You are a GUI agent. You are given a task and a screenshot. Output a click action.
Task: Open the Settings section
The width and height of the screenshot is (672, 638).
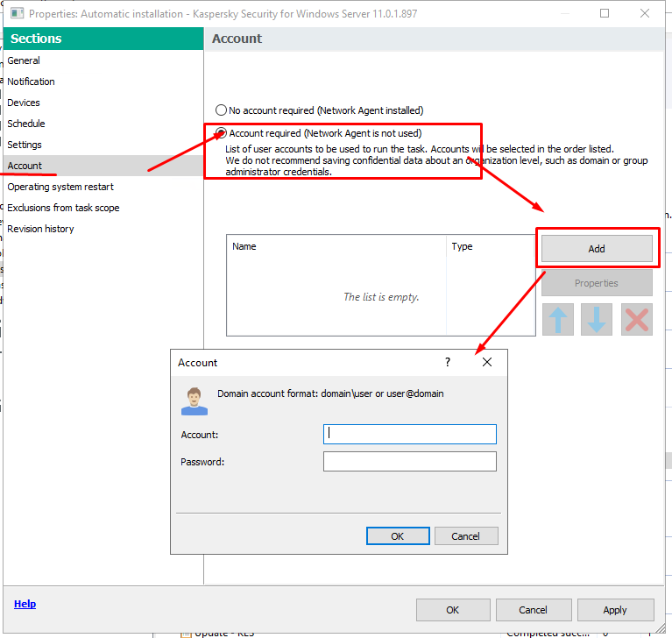103,145
